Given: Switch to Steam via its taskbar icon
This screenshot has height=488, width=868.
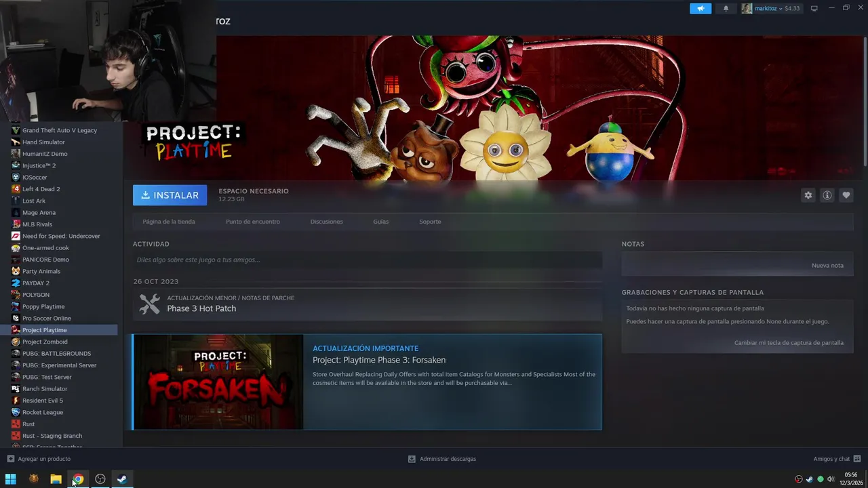Looking at the screenshot, I should pyautogui.click(x=122, y=479).
